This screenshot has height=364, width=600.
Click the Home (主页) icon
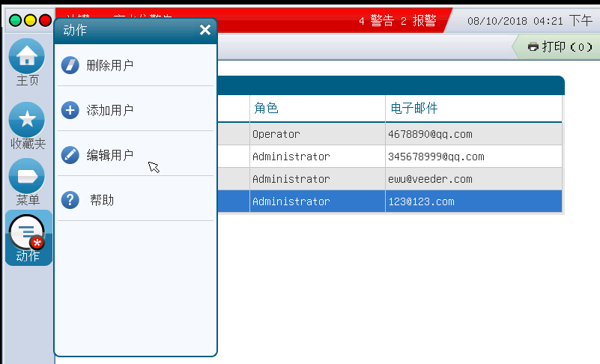coord(27,57)
